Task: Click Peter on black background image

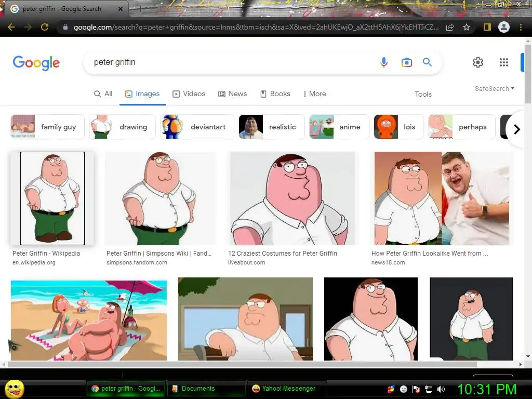Action: point(371,319)
